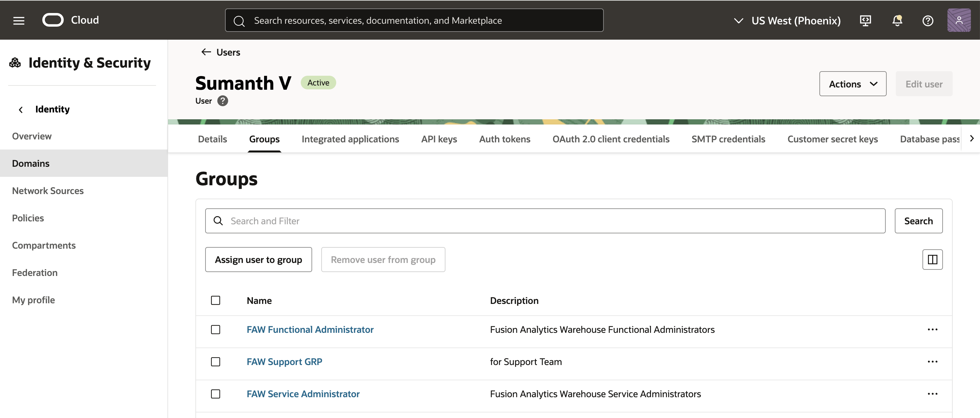The width and height of the screenshot is (980, 418).
Task: Open row actions for FAW Support GRP
Action: pos(932,362)
